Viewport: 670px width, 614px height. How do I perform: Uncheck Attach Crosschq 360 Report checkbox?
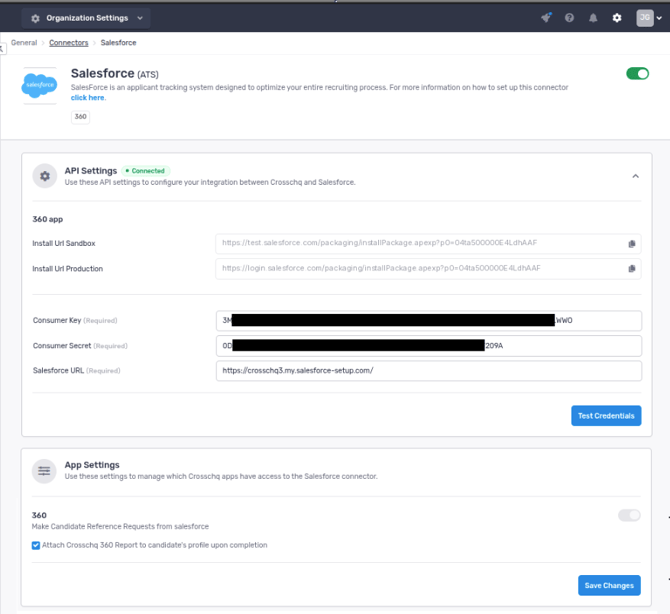coord(36,545)
